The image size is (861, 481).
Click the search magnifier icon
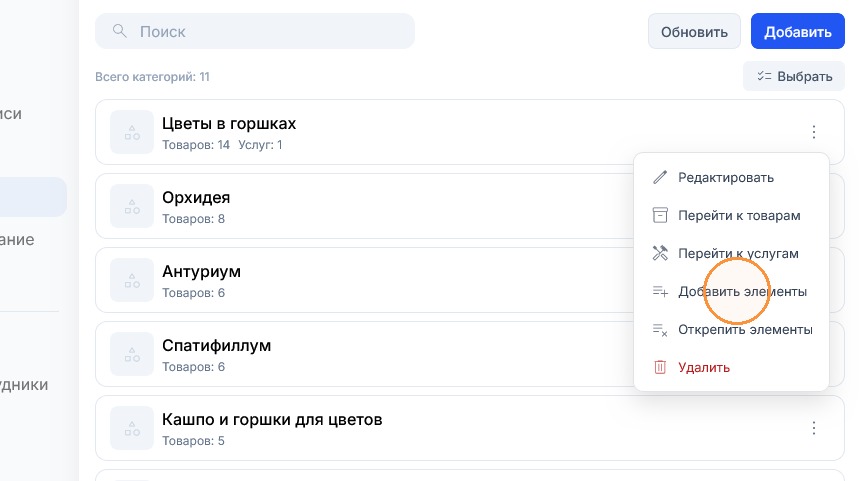(120, 31)
